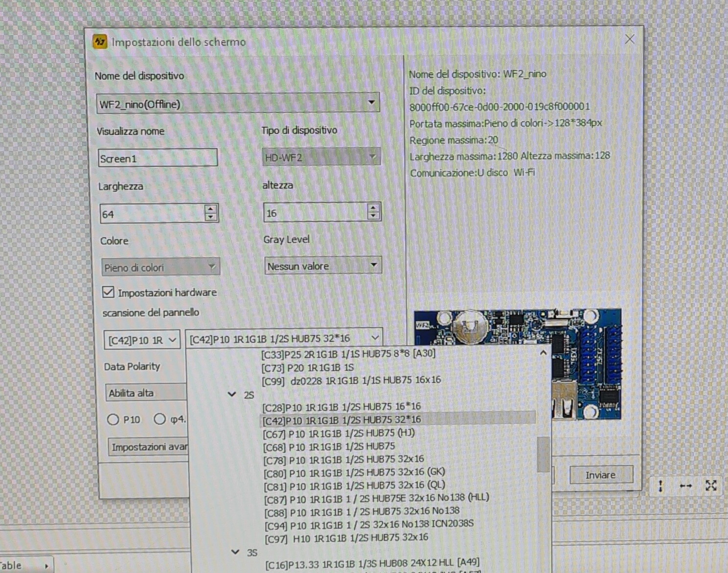This screenshot has height=573, width=728.
Task: Collapse the 2S group in the list
Action: pos(232,394)
